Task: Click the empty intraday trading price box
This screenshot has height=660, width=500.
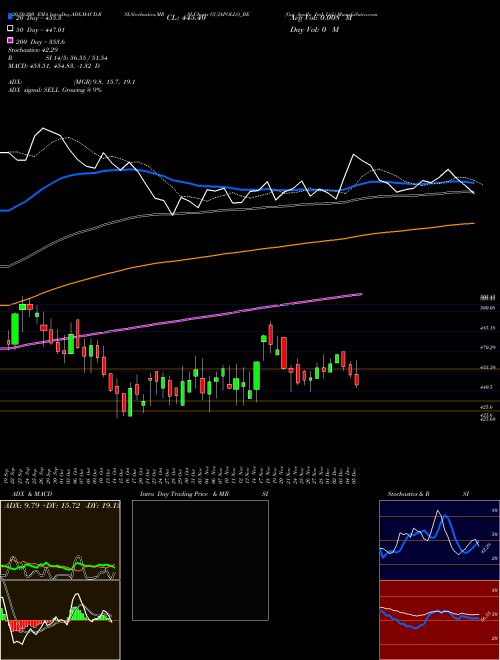Action: pyautogui.click(x=200, y=560)
